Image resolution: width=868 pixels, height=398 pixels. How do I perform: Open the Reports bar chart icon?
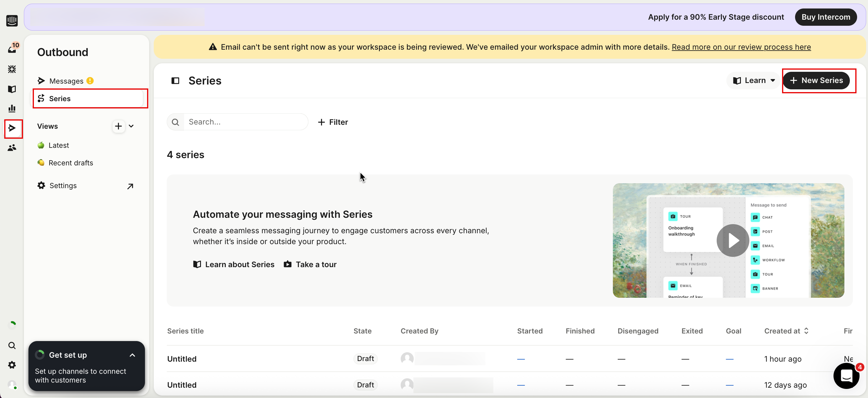click(x=12, y=108)
